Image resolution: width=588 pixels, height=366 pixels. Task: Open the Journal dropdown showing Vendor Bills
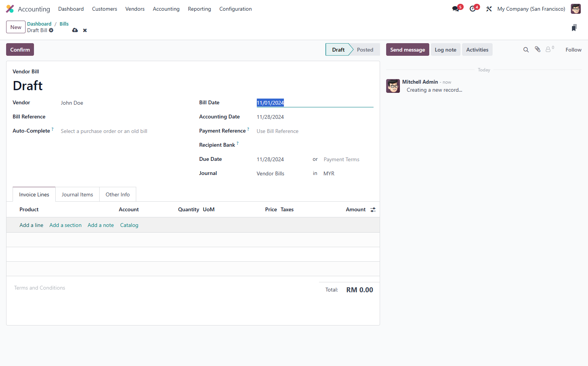coord(282,173)
